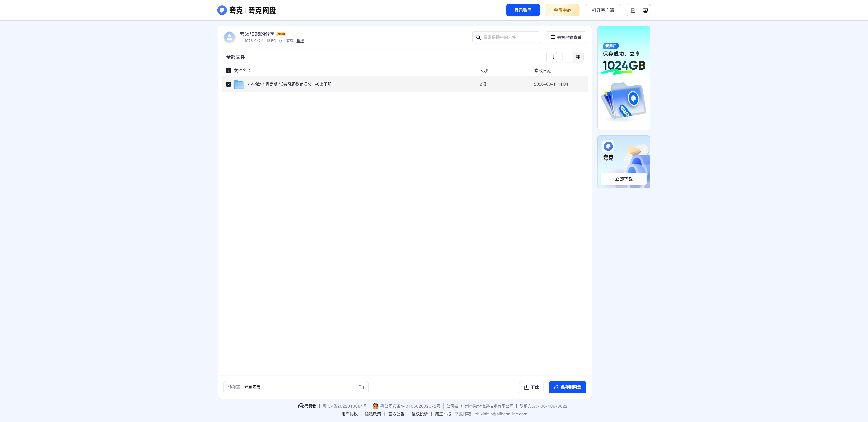The height and width of the screenshot is (422, 868).
Task: Open the sort order options icon
Action: click(551, 57)
